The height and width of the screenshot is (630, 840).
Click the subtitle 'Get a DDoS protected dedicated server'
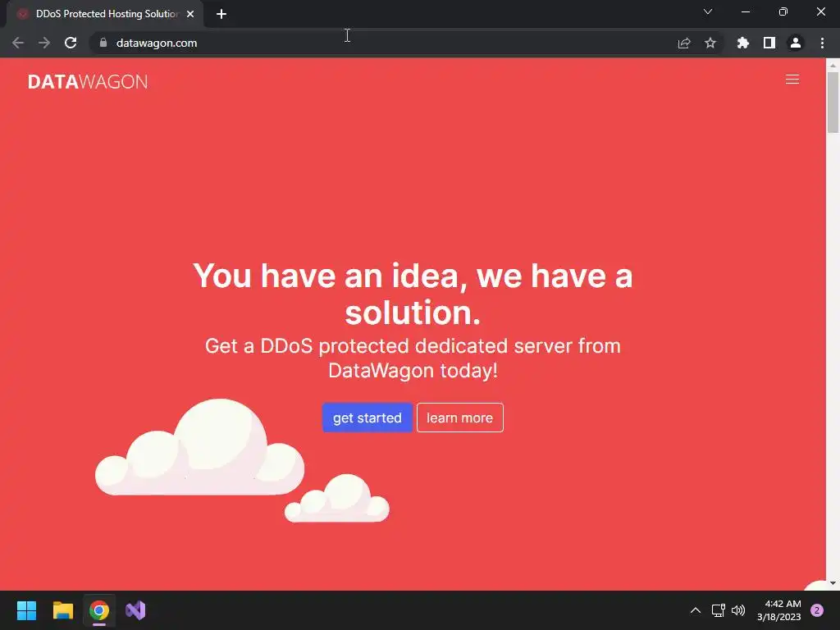413,358
